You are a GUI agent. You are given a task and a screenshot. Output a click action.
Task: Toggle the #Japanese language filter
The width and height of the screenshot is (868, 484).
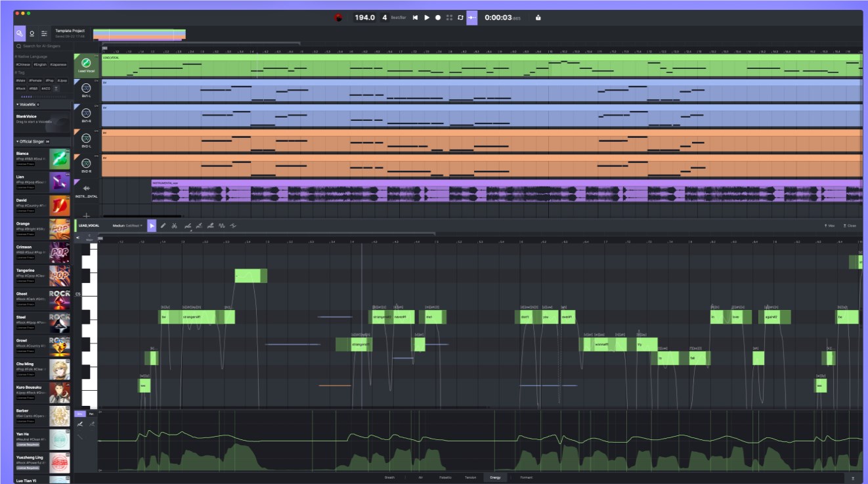pos(58,64)
